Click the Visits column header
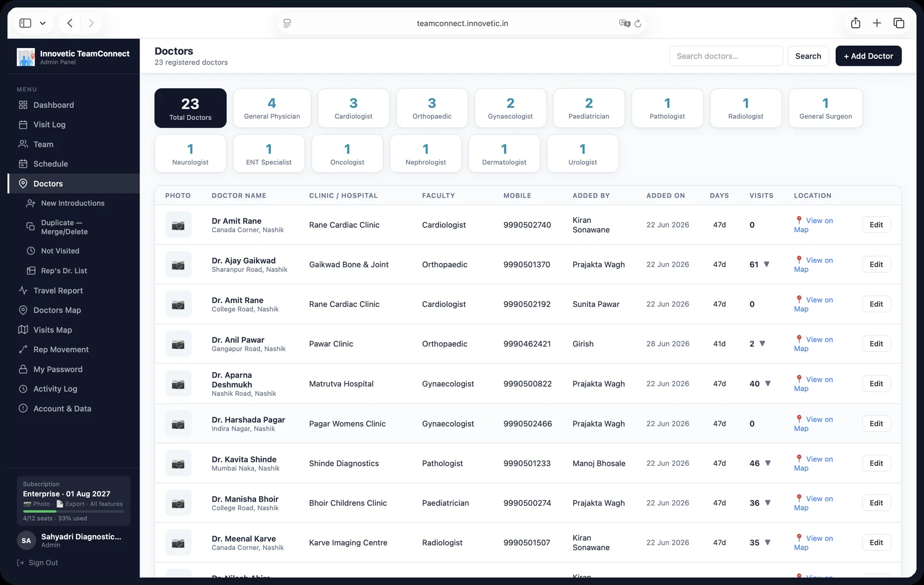The height and width of the screenshot is (585, 924). tap(761, 196)
